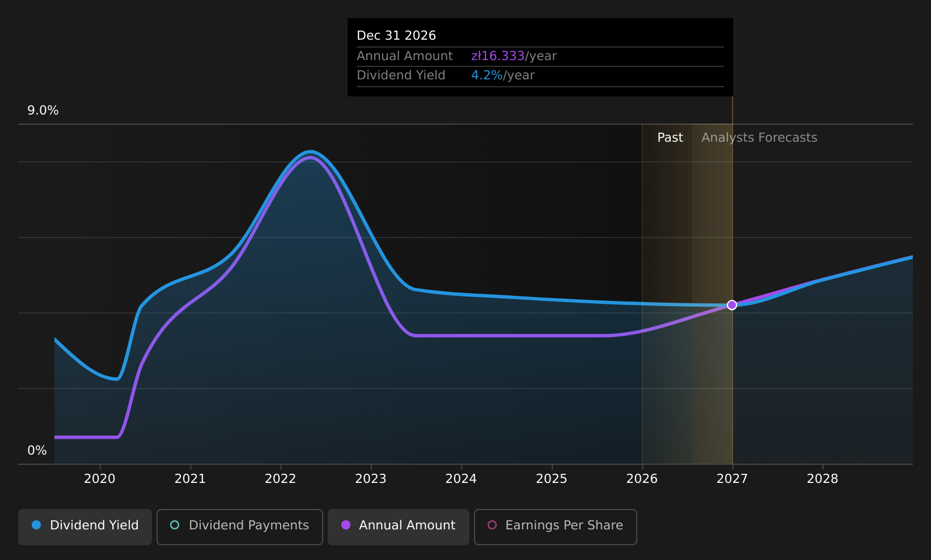Click the Dividend Yield tooltip row label

pos(401,75)
